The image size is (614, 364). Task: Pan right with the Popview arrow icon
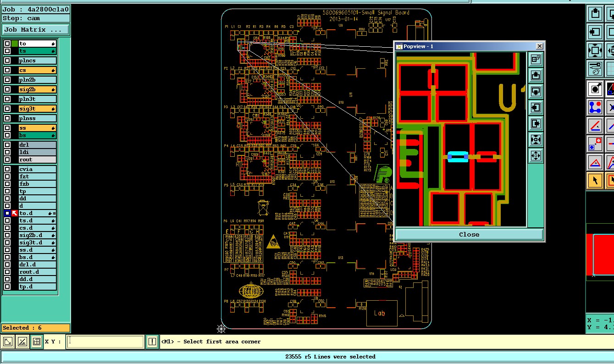pos(536,123)
